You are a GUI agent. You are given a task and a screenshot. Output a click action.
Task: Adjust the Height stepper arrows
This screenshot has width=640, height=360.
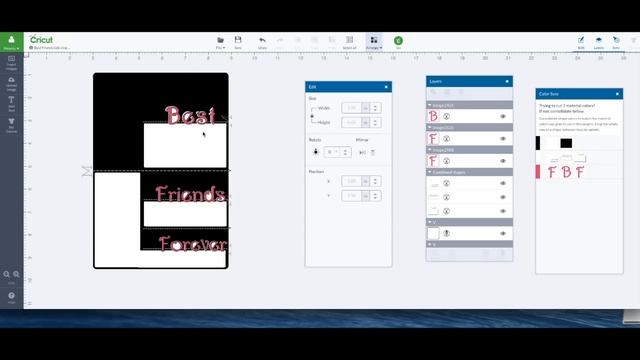coord(376,122)
